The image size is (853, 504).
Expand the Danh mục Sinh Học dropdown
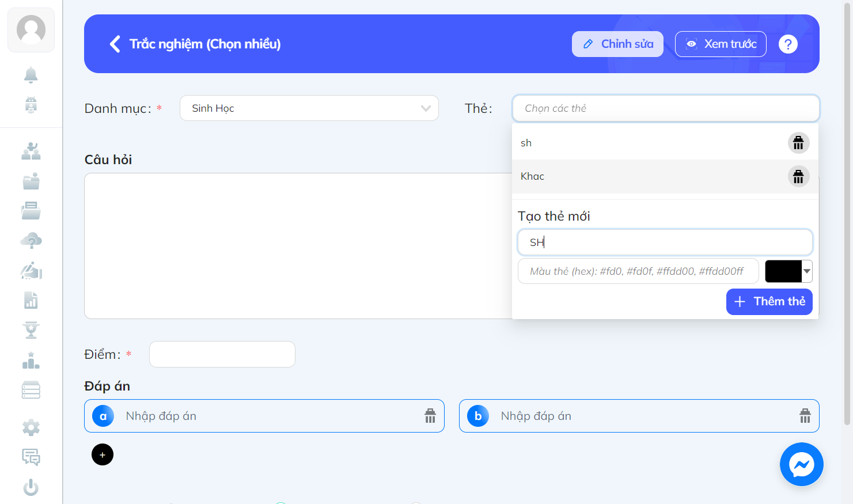[309, 108]
